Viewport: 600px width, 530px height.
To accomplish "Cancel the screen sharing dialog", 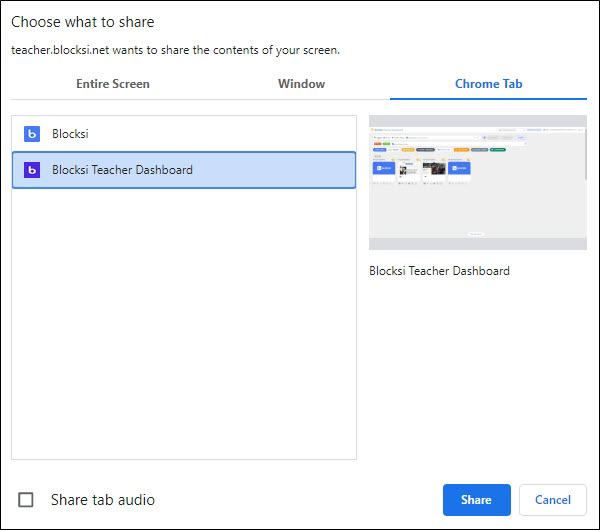I will coord(553,500).
